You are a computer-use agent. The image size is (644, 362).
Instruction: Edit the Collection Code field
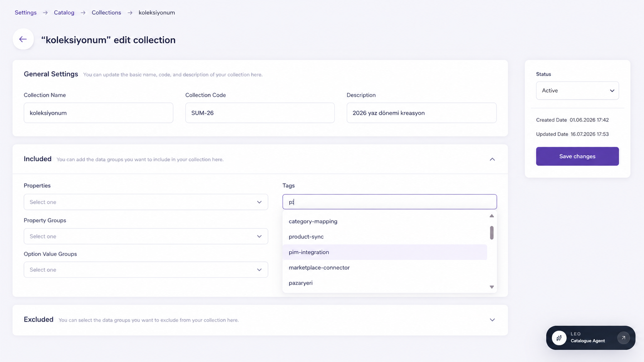pyautogui.click(x=260, y=113)
